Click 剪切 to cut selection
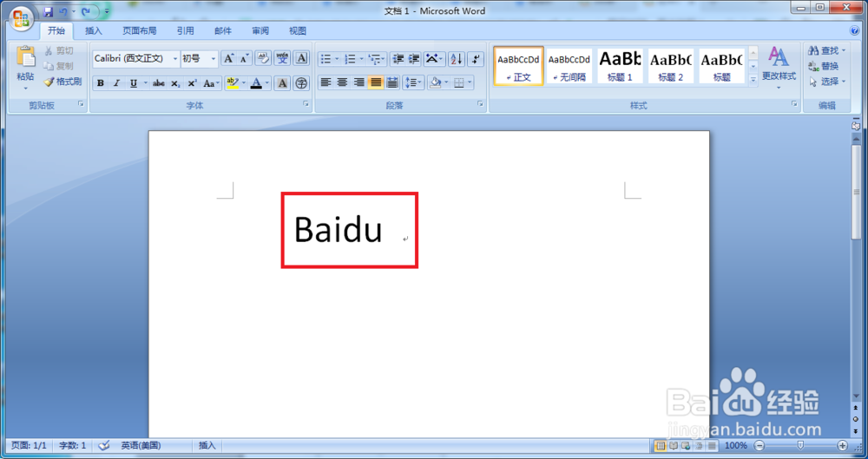The height and width of the screenshot is (459, 868). pyautogui.click(x=59, y=51)
